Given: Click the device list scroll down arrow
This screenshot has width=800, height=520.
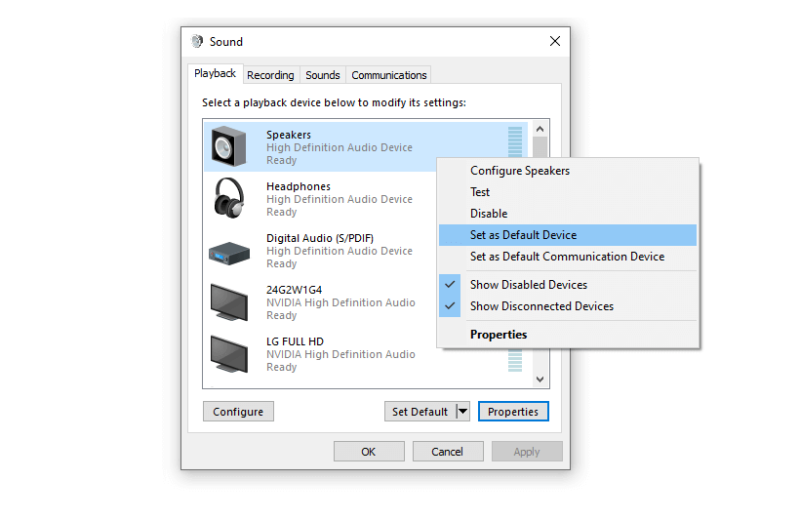Looking at the screenshot, I should (540, 379).
